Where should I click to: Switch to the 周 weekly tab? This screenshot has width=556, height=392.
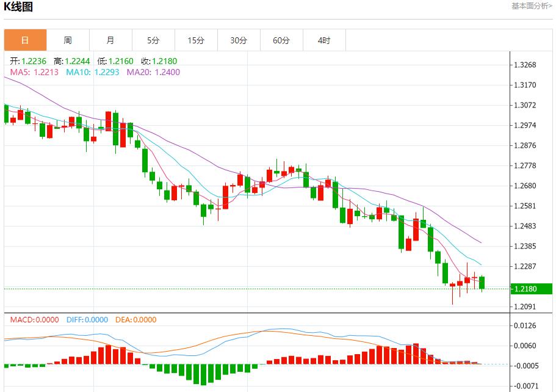[68, 40]
